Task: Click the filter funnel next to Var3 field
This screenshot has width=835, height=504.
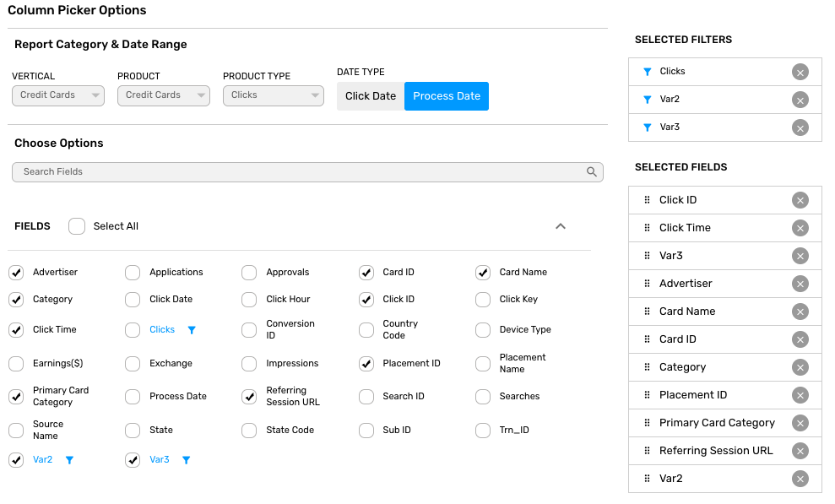Action: click(186, 460)
